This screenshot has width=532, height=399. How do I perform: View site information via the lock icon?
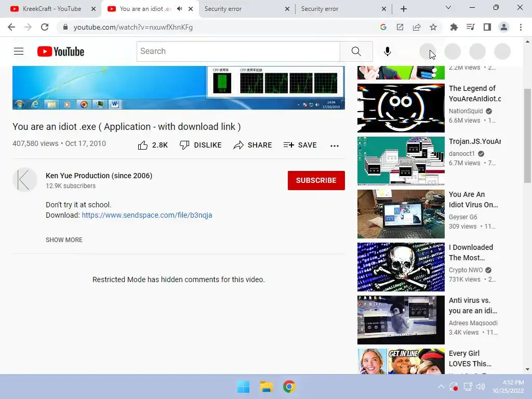pyautogui.click(x=65, y=27)
